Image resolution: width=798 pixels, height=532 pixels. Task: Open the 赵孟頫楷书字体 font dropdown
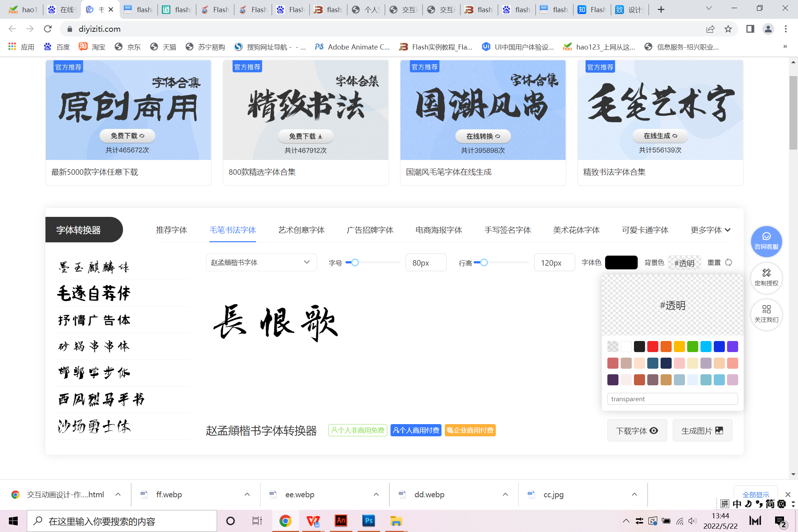pos(261,263)
